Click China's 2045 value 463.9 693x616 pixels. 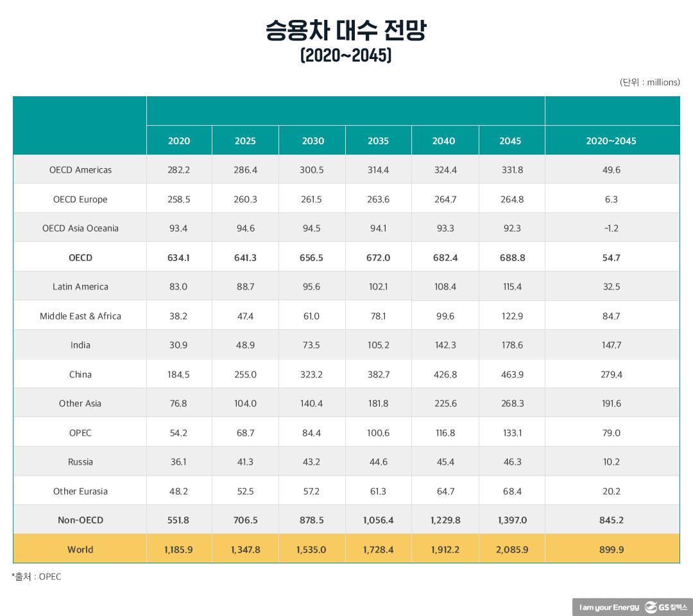coord(511,374)
